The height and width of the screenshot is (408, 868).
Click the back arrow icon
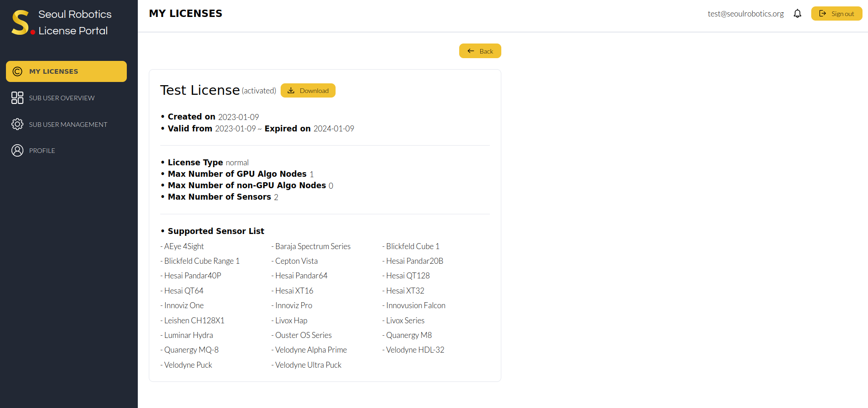(471, 51)
